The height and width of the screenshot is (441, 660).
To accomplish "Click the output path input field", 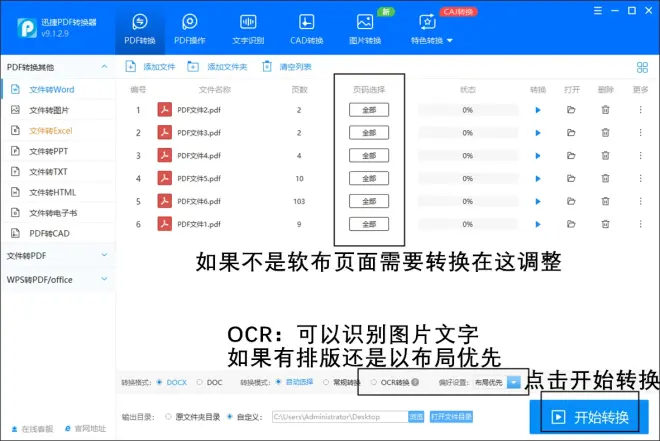I will coord(340,417).
